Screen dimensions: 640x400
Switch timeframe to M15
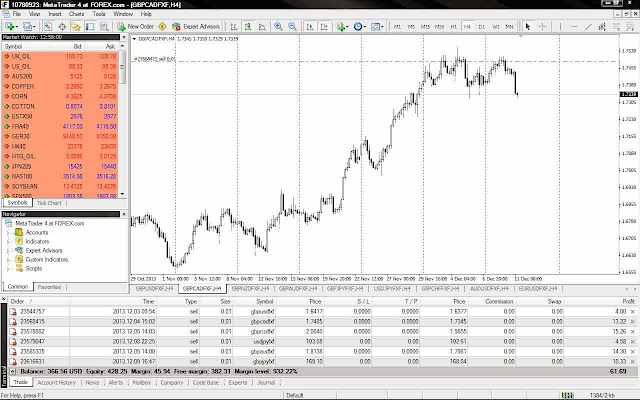point(425,27)
